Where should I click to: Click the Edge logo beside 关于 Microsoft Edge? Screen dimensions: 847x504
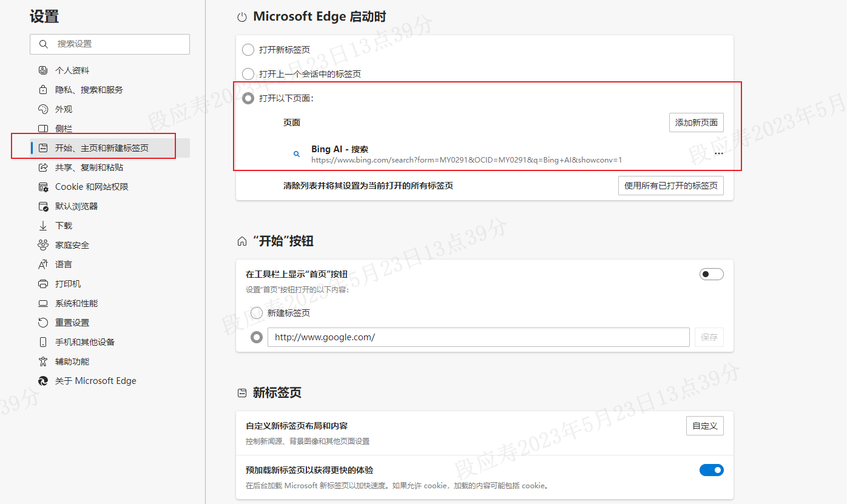tap(43, 381)
